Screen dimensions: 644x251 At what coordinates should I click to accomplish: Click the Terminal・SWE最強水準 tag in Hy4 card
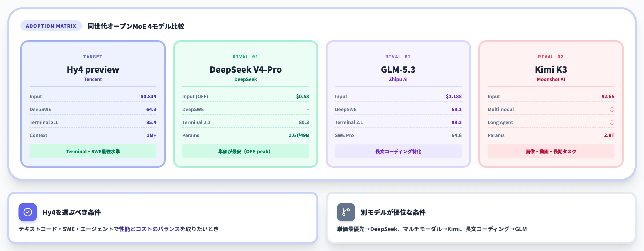(93, 151)
